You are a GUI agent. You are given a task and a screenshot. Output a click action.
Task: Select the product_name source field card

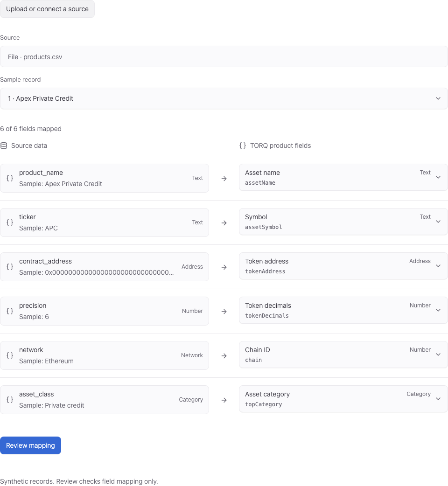pyautogui.click(x=105, y=178)
